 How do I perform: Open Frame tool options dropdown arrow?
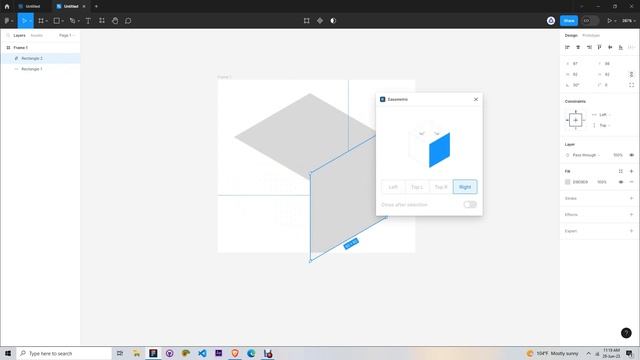point(47,21)
